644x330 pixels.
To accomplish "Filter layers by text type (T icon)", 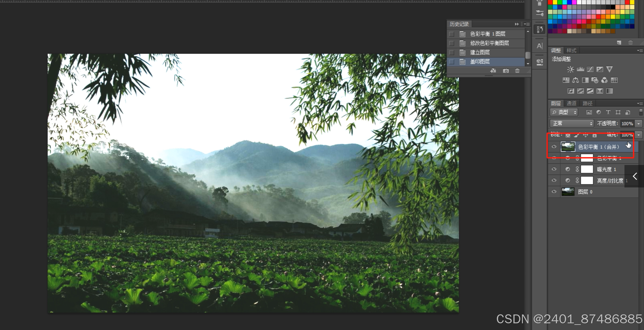I will 608,112.
